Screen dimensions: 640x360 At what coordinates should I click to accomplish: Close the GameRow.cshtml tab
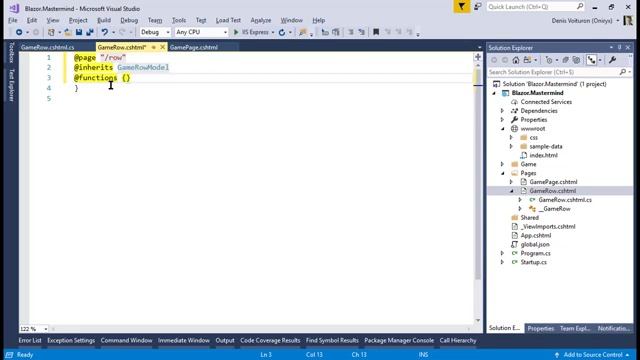[x=162, y=47]
